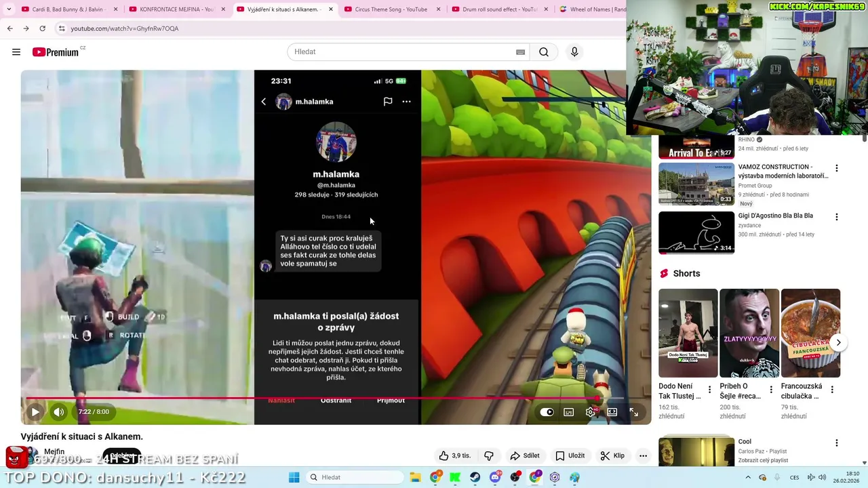This screenshot has width=868, height=488.
Task: Click the taskbar Hledat search box
Action: pos(354,477)
